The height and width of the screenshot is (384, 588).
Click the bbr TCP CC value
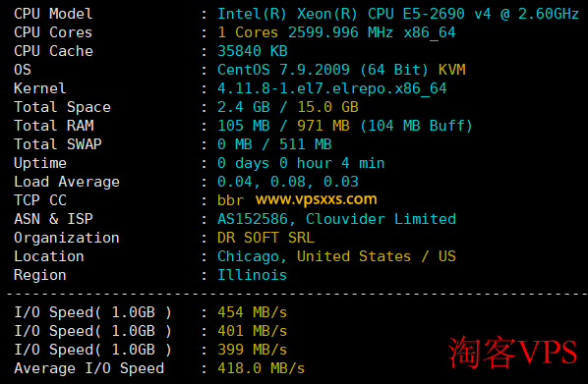tap(231, 200)
